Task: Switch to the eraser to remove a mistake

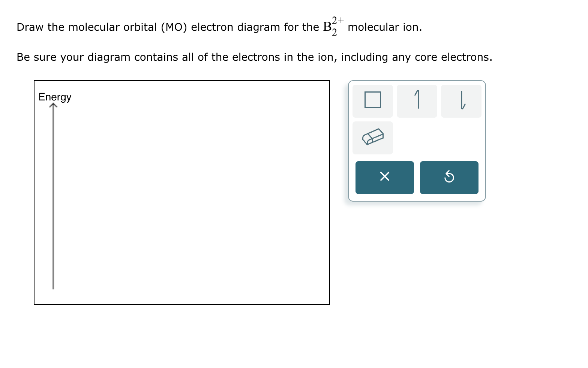Action: (372, 138)
